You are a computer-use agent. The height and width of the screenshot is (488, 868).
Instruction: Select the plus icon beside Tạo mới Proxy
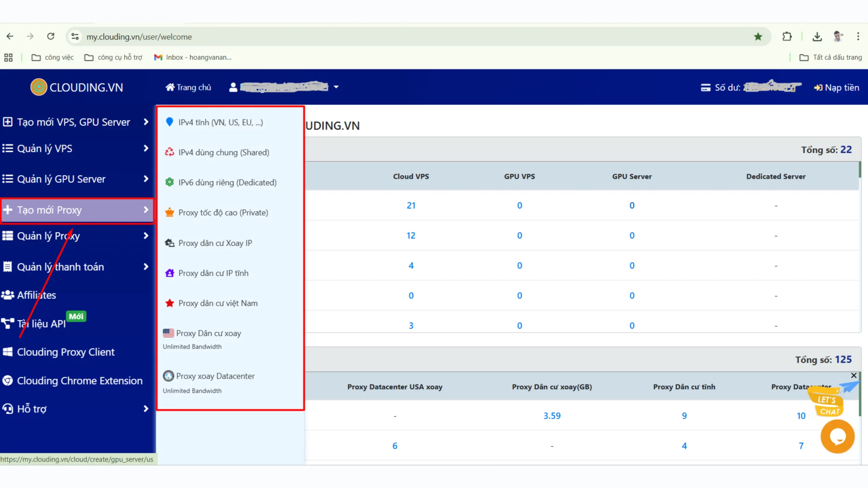(x=8, y=210)
